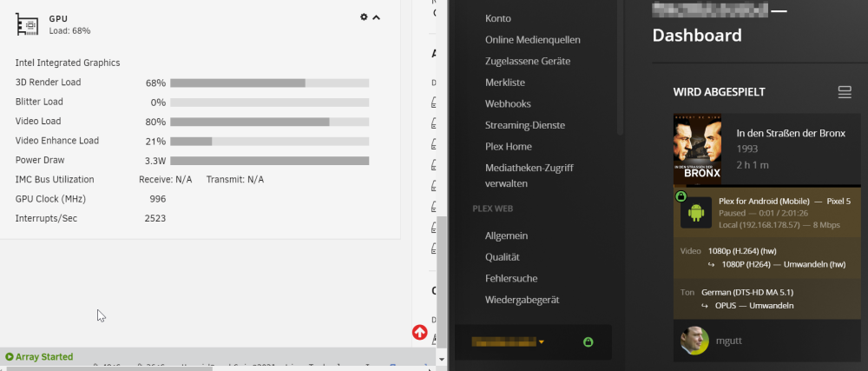The image size is (868, 371).
Task: Open In den Straßen der Bronx poster
Action: coord(697,149)
